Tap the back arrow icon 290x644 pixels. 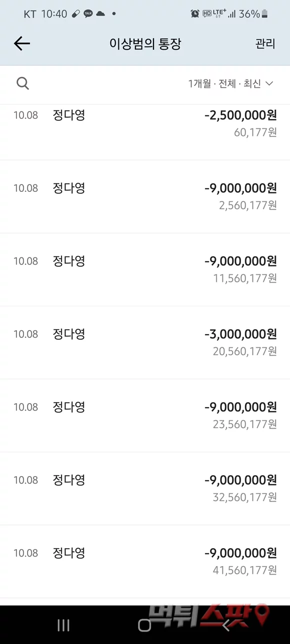22,44
